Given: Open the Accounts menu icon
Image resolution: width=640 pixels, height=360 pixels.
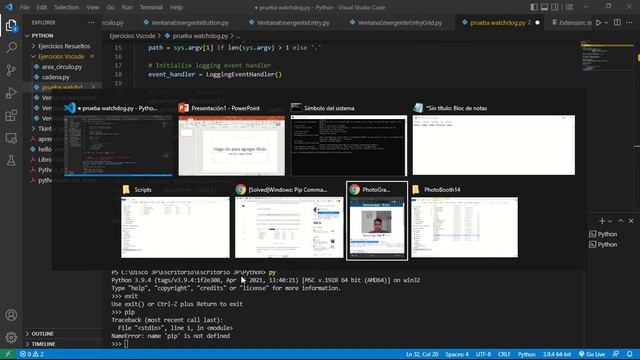Looking at the screenshot, I should [11, 315].
